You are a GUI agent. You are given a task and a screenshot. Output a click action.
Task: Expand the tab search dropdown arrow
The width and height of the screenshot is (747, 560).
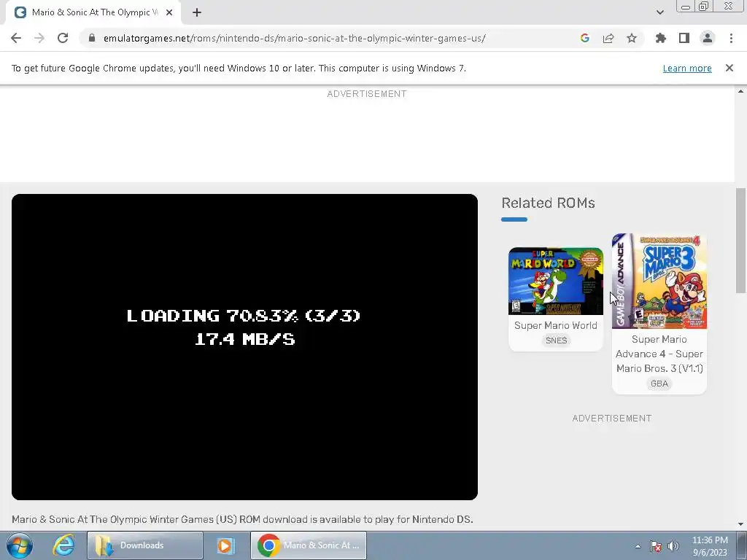(x=659, y=12)
